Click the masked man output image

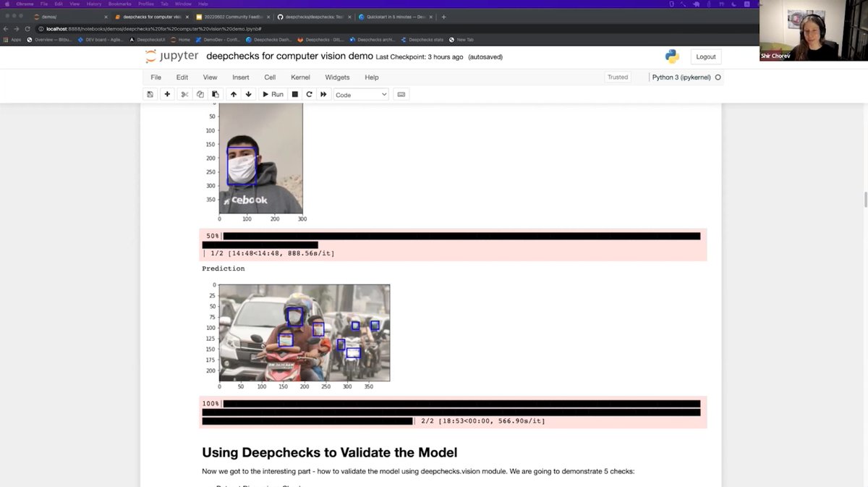[261, 158]
